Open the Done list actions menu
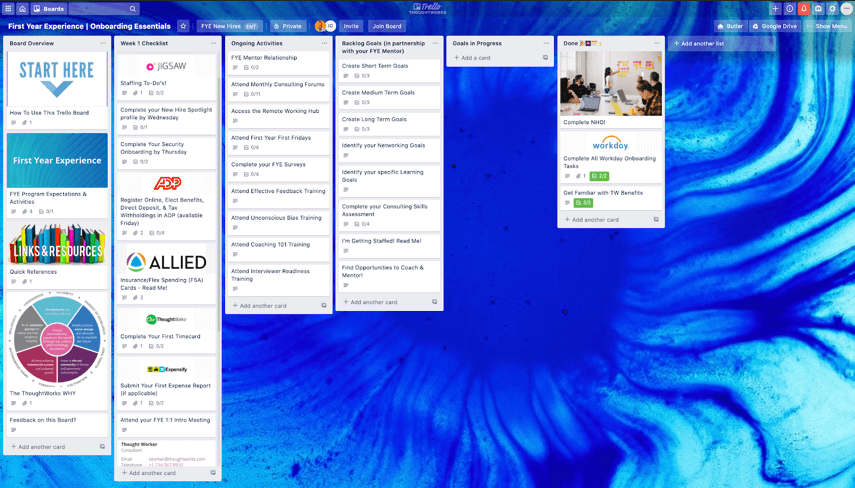 (x=656, y=44)
